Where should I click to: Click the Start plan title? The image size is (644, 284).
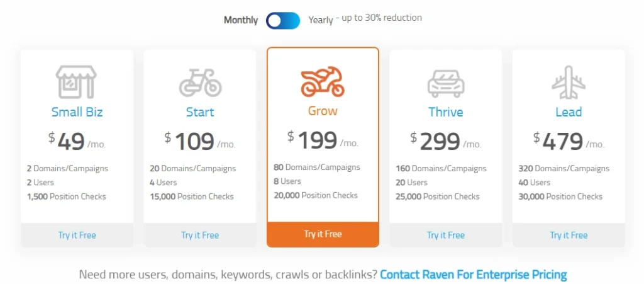(x=200, y=112)
